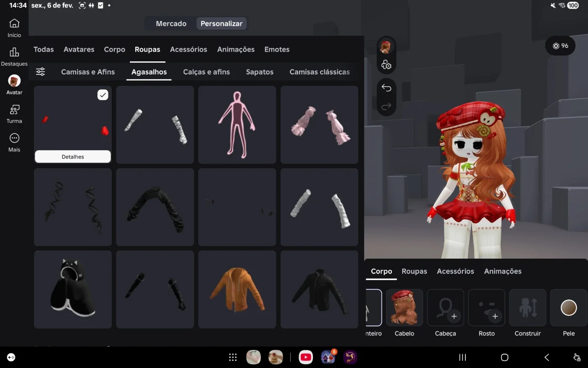This screenshot has width=588, height=368.
Task: Equip the black baggy pants item
Action: coord(155,207)
